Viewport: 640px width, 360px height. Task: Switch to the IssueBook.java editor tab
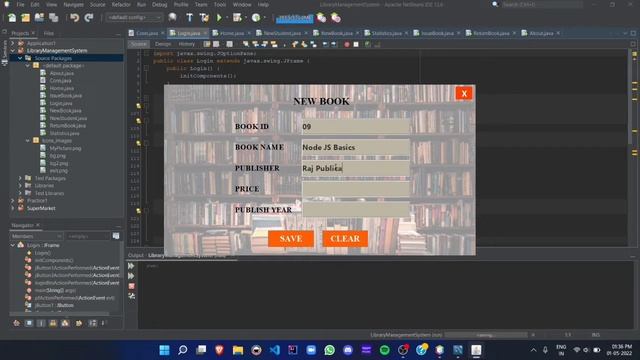pos(437,33)
